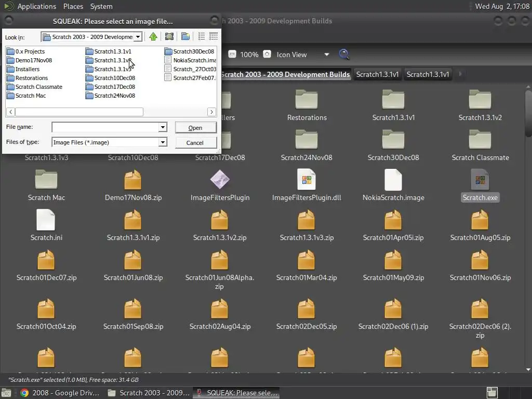Select the Scratch01Mar04.zip archive
Screen dimensions: 532x399
point(307,265)
